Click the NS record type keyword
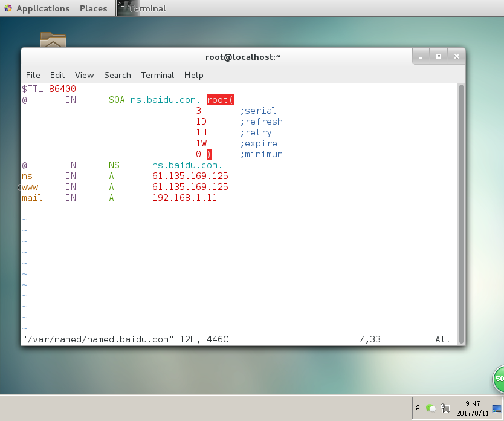 (114, 165)
